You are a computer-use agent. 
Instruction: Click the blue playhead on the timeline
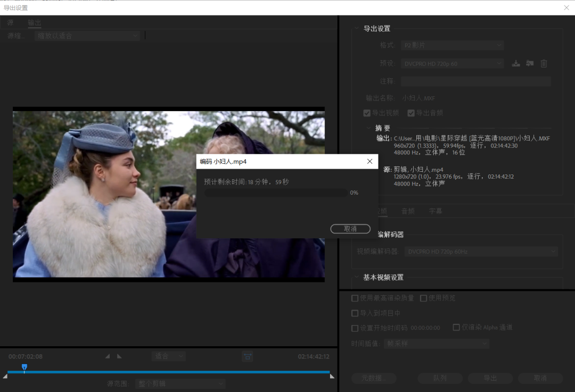[24, 367]
